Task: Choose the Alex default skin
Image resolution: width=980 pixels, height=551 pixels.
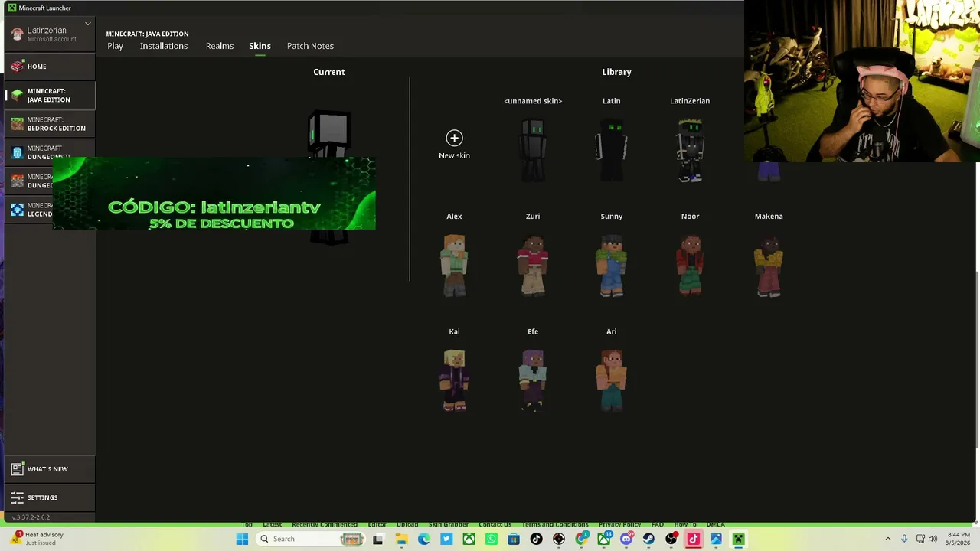Action: pos(454,266)
